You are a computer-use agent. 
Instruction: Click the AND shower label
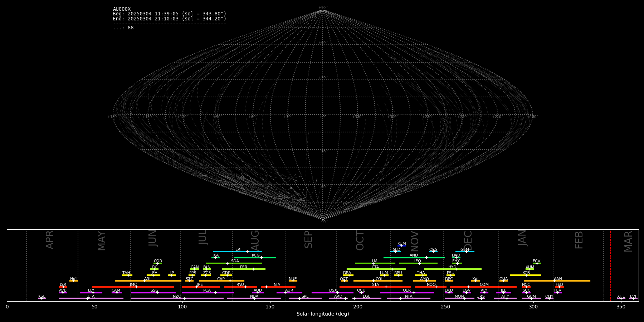(x=414, y=255)
